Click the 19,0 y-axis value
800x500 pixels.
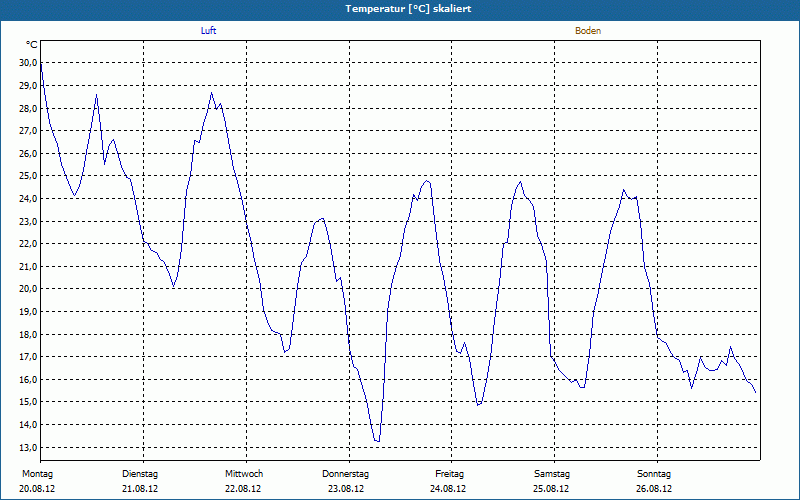[28, 312]
